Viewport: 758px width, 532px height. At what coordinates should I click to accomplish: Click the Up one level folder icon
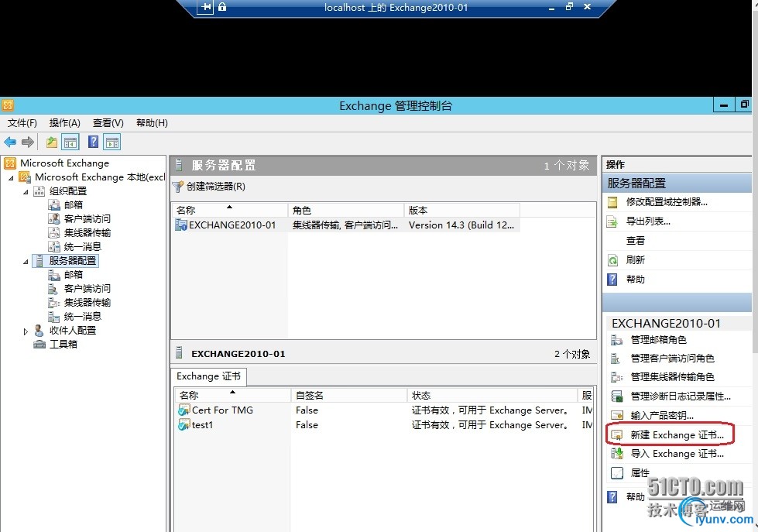pos(52,142)
